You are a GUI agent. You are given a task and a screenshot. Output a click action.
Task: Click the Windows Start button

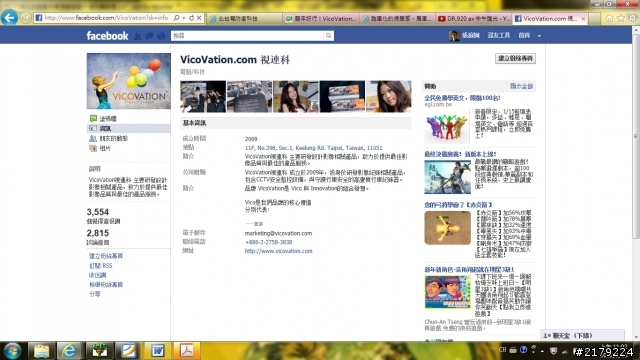click(x=12, y=351)
